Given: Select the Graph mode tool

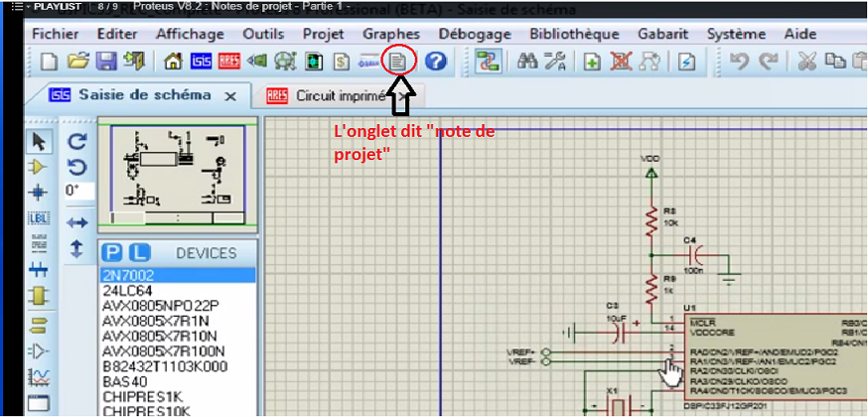Looking at the screenshot, I should tap(39, 378).
